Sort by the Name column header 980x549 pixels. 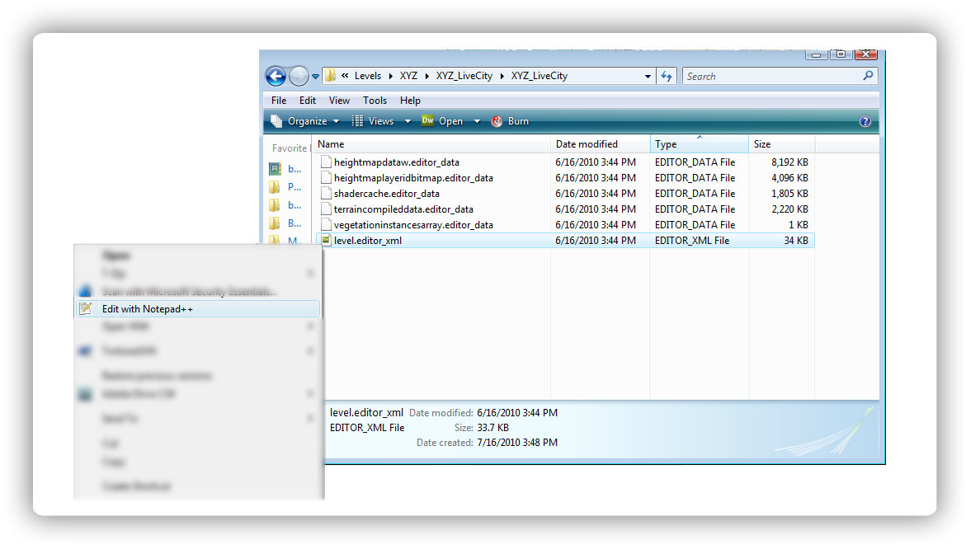[431, 144]
